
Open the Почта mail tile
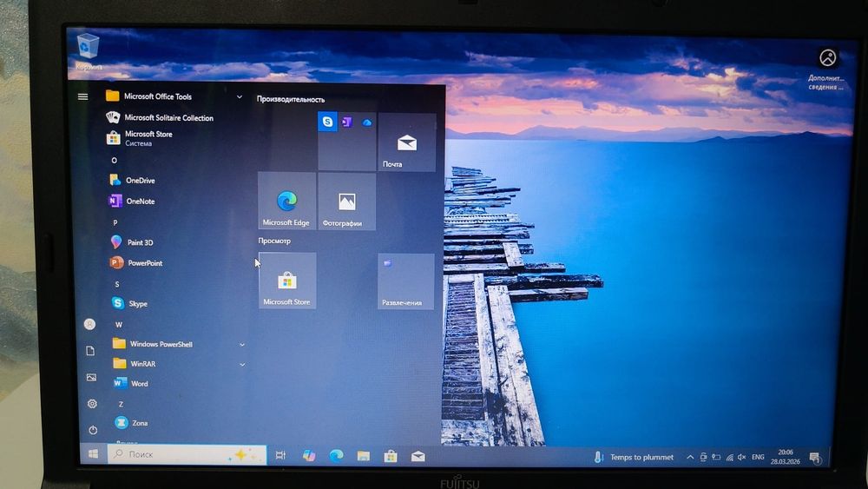407,142
